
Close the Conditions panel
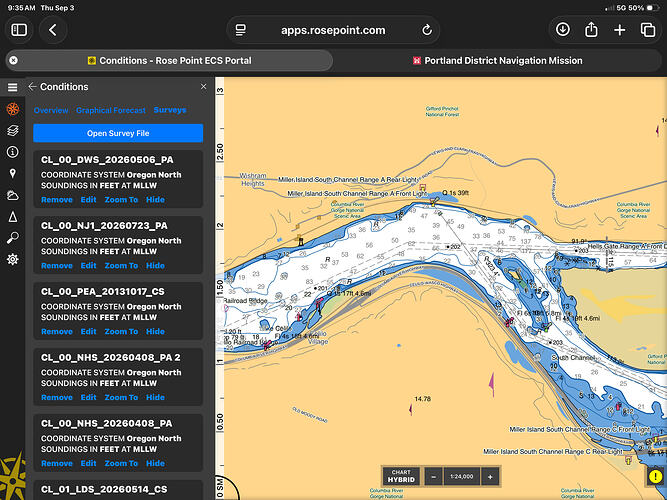point(203,87)
